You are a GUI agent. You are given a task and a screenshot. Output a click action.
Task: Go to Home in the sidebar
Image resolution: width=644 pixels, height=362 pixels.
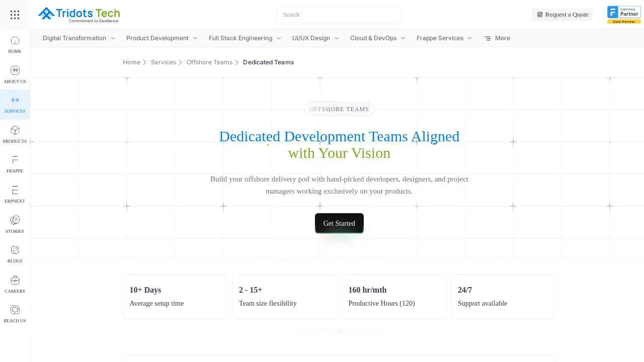pyautogui.click(x=15, y=45)
